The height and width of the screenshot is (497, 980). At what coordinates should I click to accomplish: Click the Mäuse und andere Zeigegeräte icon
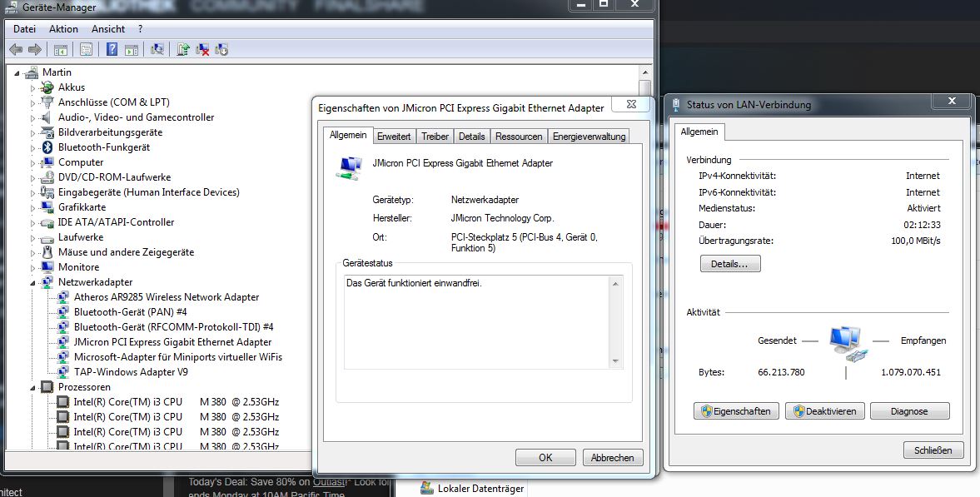coord(47,252)
